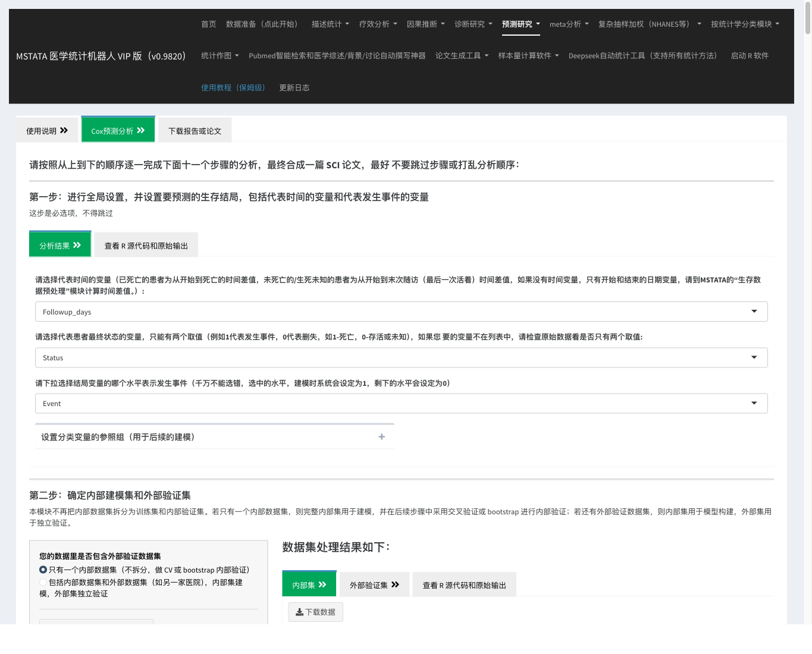812x654 pixels.
Task: Click 第一步 heading text
Action: [229, 197]
